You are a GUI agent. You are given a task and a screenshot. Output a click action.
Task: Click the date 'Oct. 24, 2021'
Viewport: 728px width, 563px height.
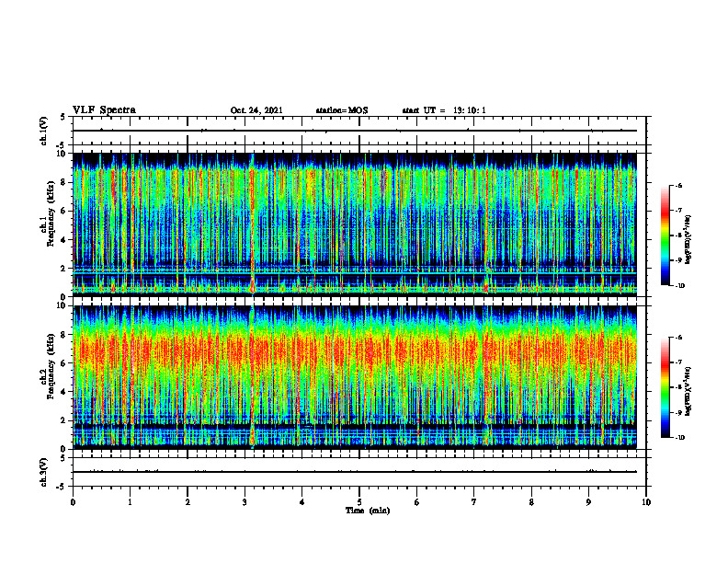tap(256, 110)
